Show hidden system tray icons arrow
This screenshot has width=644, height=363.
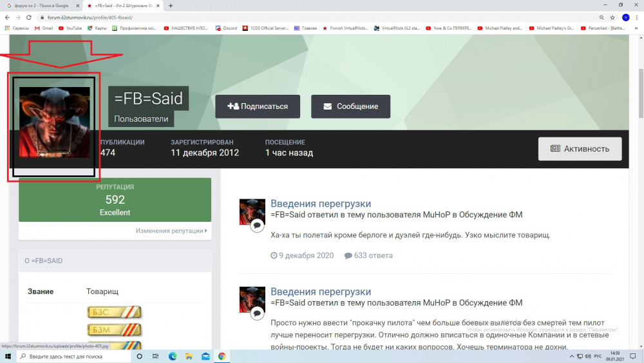(x=571, y=357)
